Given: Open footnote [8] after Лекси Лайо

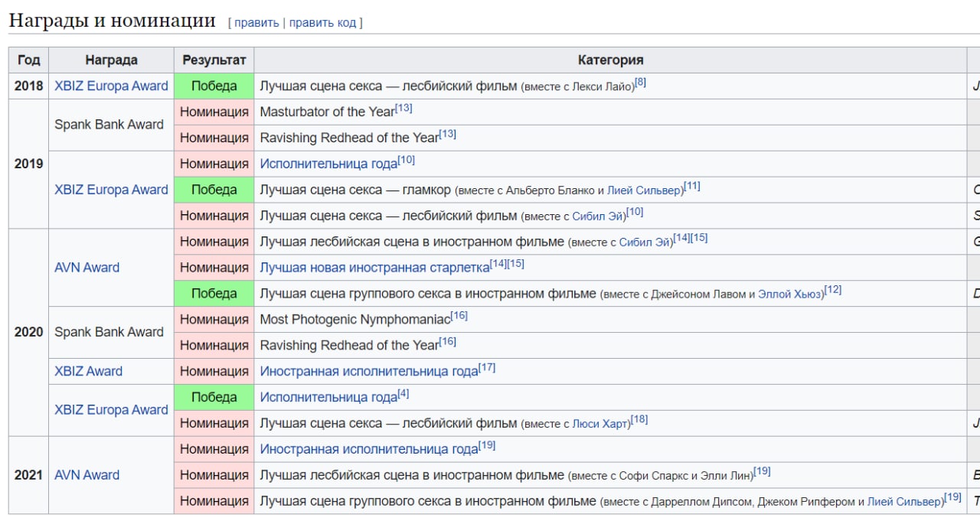Looking at the screenshot, I should (640, 83).
